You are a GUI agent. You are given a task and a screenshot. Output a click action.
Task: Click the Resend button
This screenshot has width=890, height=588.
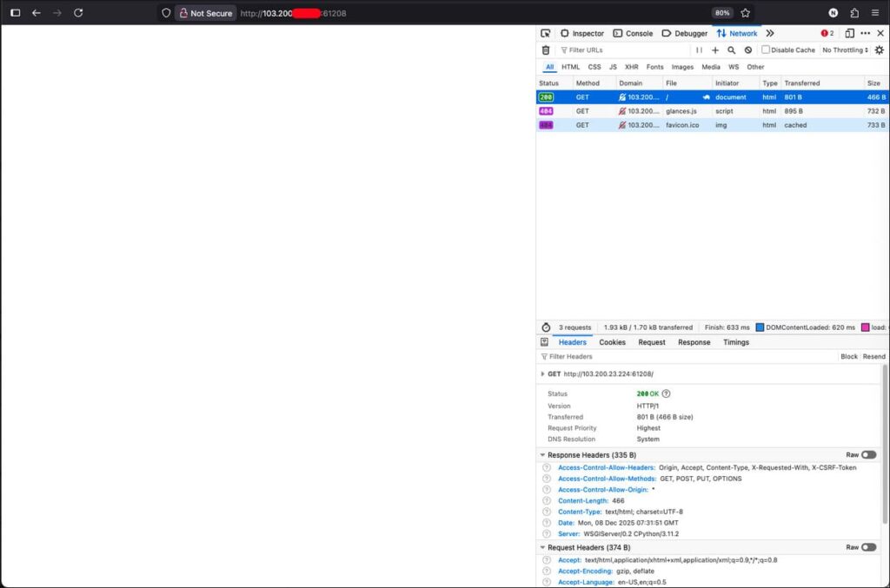pyautogui.click(x=873, y=357)
